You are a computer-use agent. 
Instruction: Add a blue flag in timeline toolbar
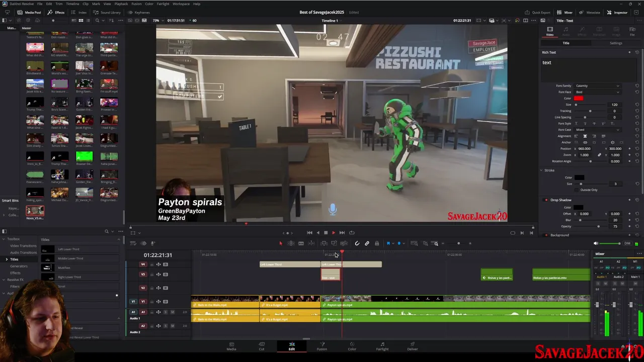[x=388, y=243]
